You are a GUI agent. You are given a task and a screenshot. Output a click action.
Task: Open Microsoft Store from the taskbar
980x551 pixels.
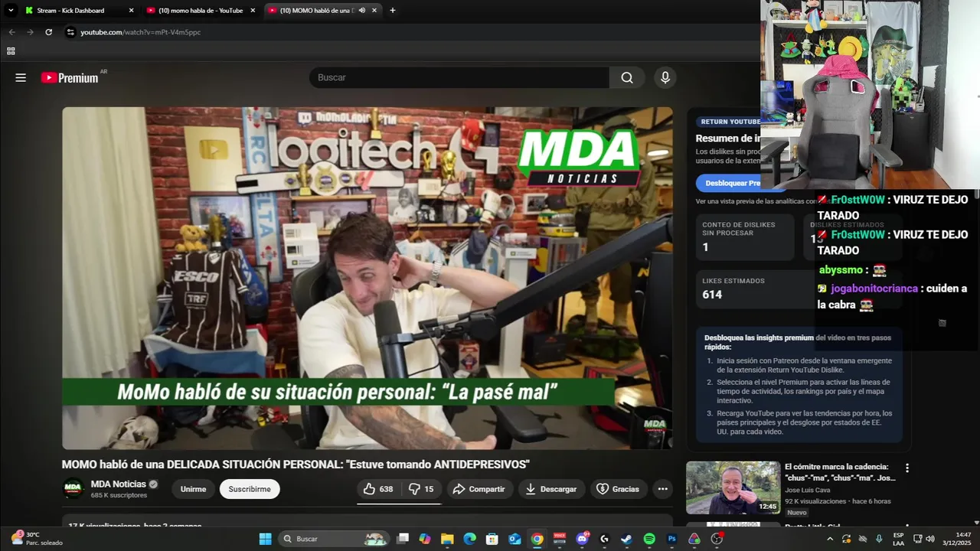492,539
